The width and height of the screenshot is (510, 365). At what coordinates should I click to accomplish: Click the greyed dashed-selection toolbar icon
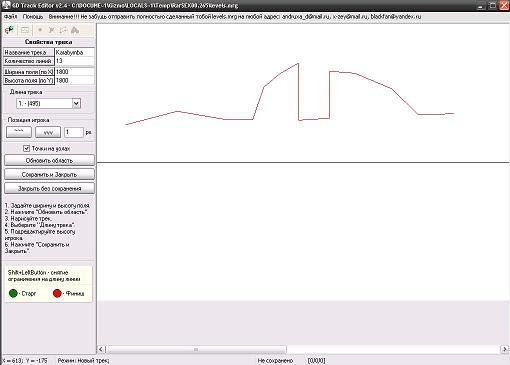[x=63, y=30]
